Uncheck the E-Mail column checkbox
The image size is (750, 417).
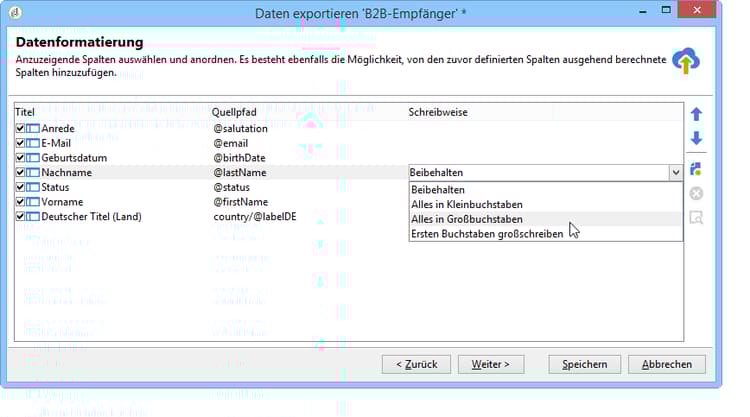20,143
